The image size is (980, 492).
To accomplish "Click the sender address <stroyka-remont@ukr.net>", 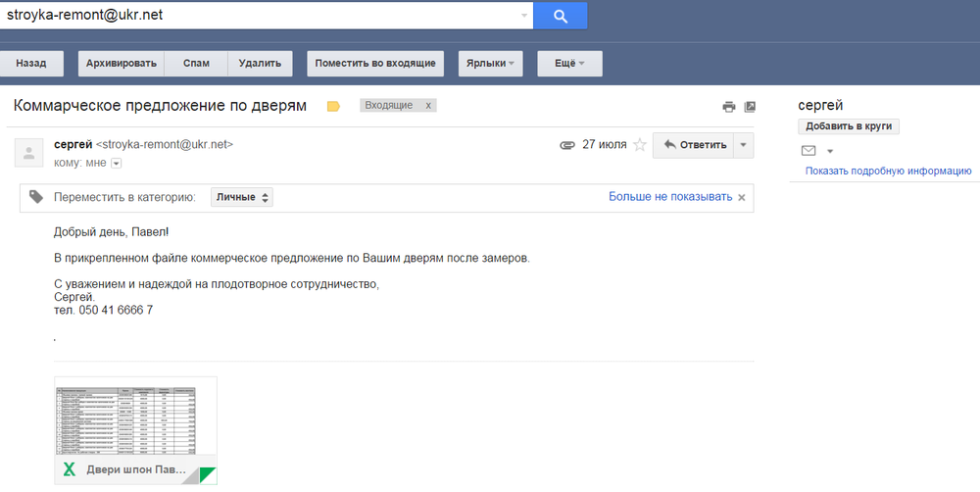I will [x=165, y=144].
